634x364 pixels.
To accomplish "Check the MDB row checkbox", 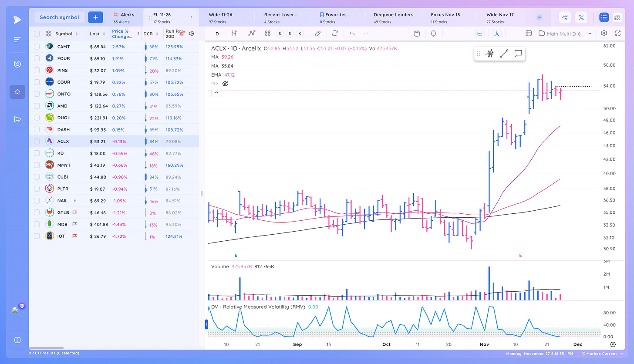I will [37, 224].
